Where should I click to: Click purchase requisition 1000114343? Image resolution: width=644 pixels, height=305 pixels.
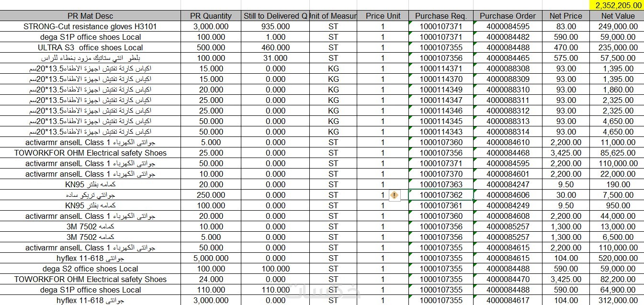[x=441, y=132]
